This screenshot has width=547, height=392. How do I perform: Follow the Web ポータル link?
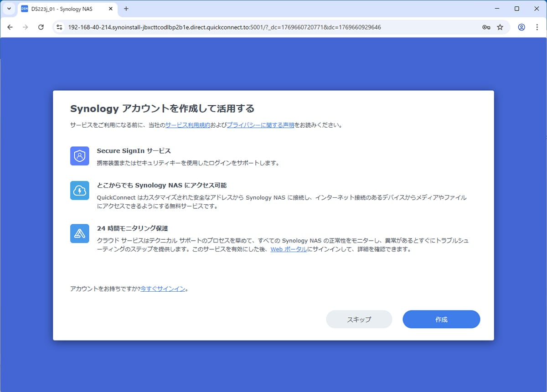click(x=289, y=249)
